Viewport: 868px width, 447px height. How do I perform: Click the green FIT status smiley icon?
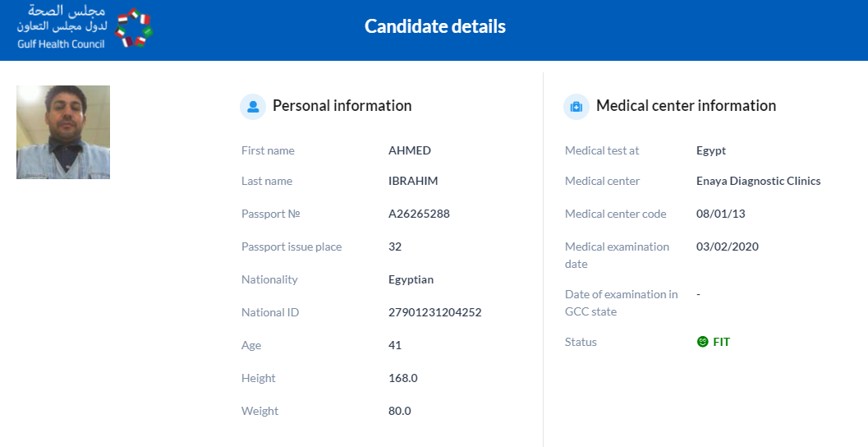(x=702, y=342)
